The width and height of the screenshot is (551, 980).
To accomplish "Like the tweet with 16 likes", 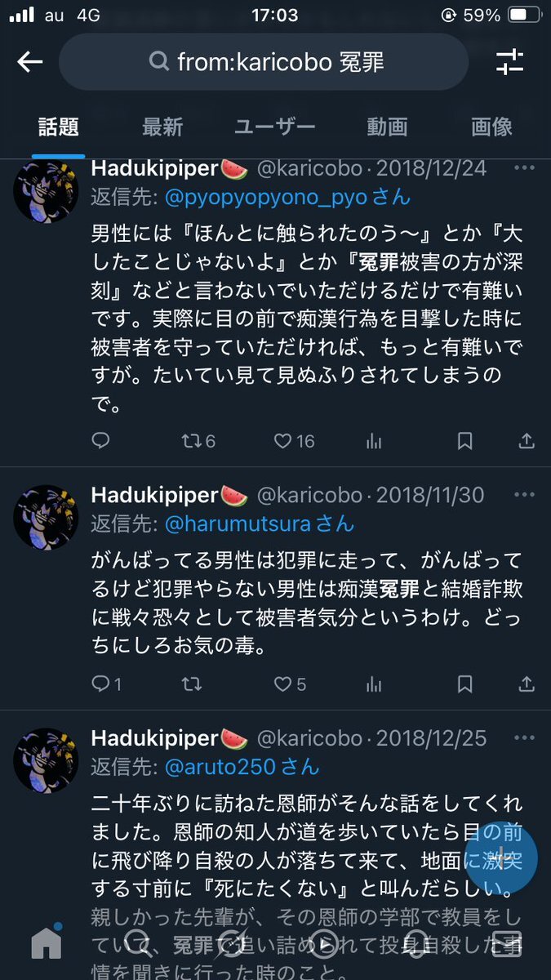I will click(x=294, y=441).
